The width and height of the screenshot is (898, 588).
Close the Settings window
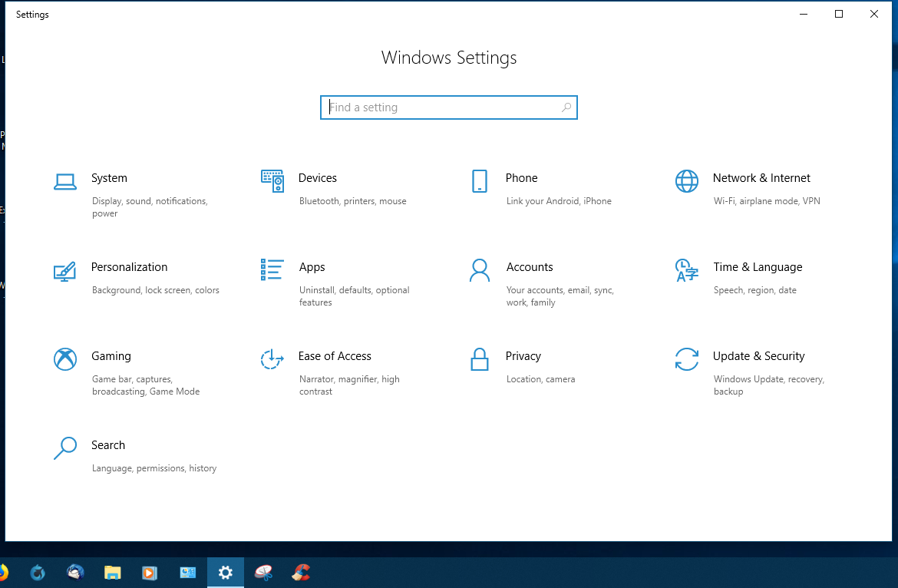(874, 15)
